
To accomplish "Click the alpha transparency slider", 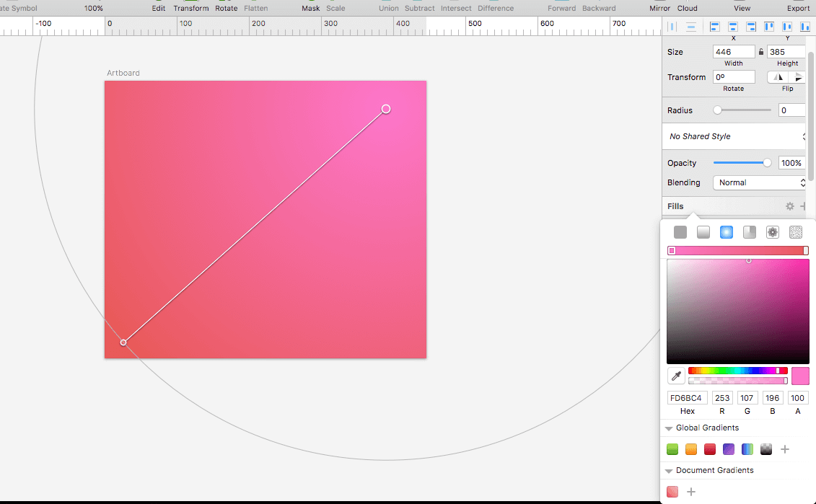I will [738, 381].
